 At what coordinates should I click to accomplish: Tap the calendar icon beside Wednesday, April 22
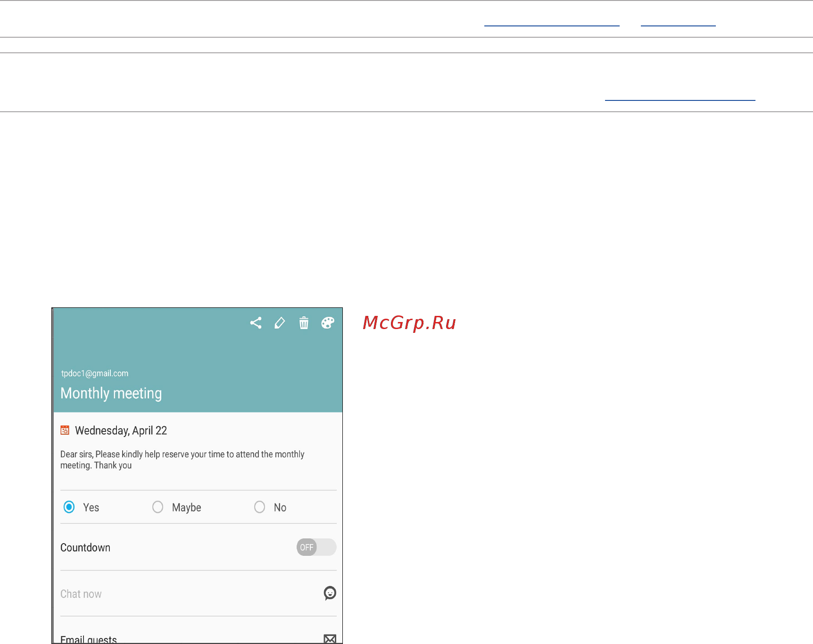pos(65,430)
